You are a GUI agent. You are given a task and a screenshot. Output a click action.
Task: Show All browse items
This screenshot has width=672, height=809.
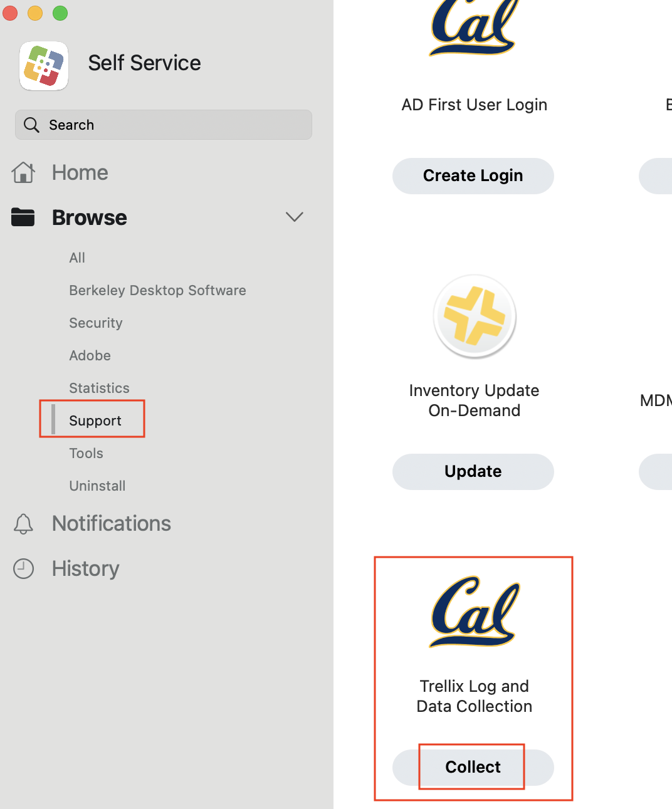[x=77, y=258]
